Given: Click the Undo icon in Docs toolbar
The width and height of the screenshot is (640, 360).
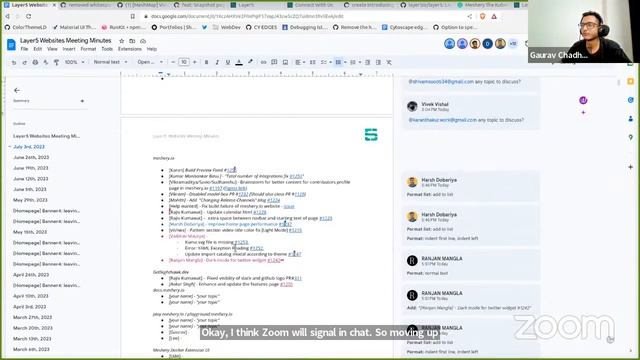Looking at the screenshot, I should tap(14, 62).
